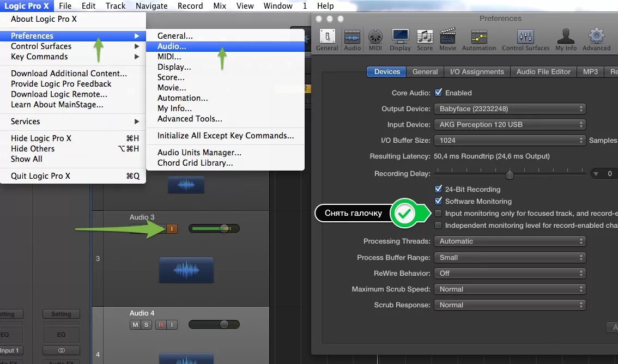The height and width of the screenshot is (364, 618).
Task: Select About Logic Pro X
Action: point(73,19)
